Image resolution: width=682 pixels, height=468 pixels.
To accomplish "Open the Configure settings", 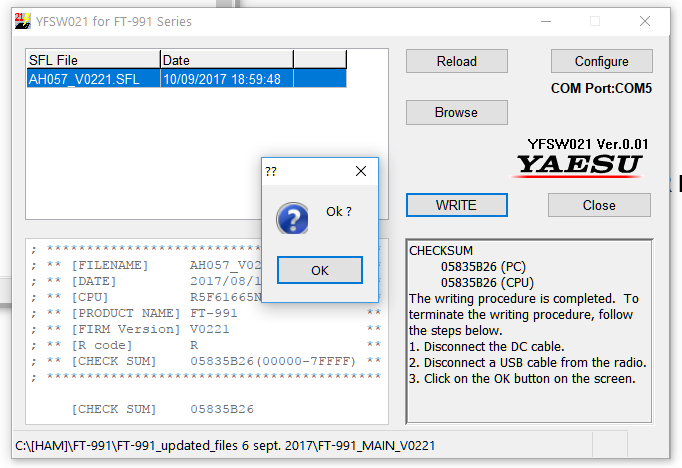I will (x=601, y=61).
